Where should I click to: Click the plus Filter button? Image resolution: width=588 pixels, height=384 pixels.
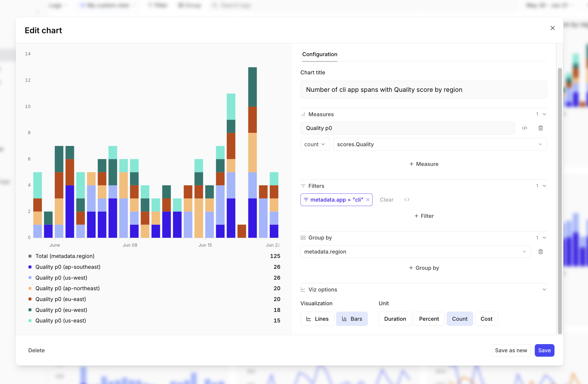pyautogui.click(x=424, y=216)
